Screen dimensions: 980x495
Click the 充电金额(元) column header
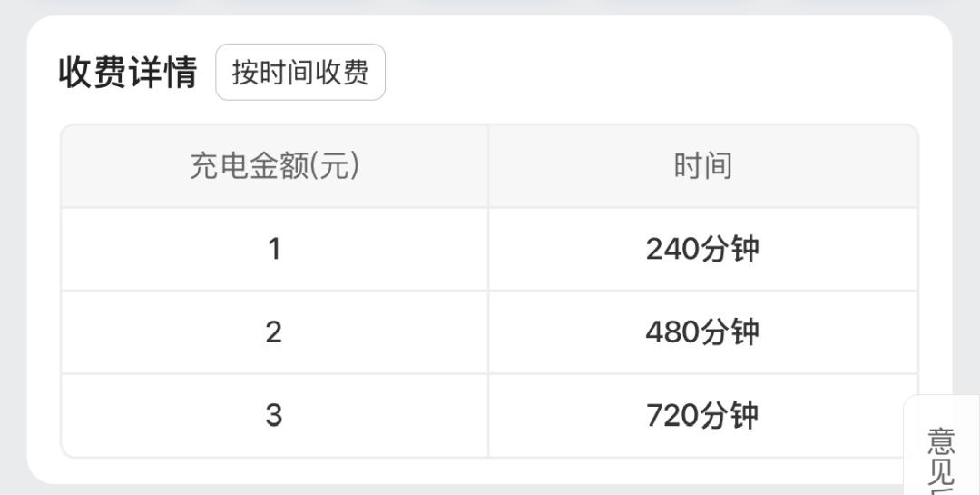[274, 166]
